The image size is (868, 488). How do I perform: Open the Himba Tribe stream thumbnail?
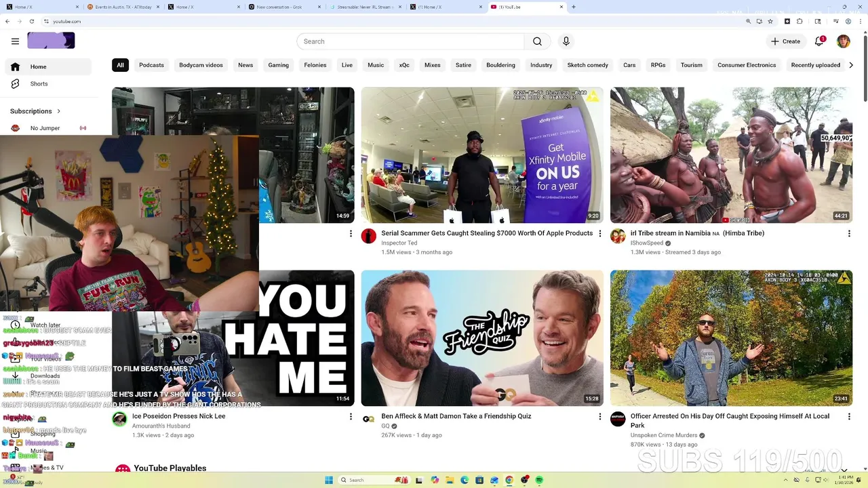tap(731, 155)
